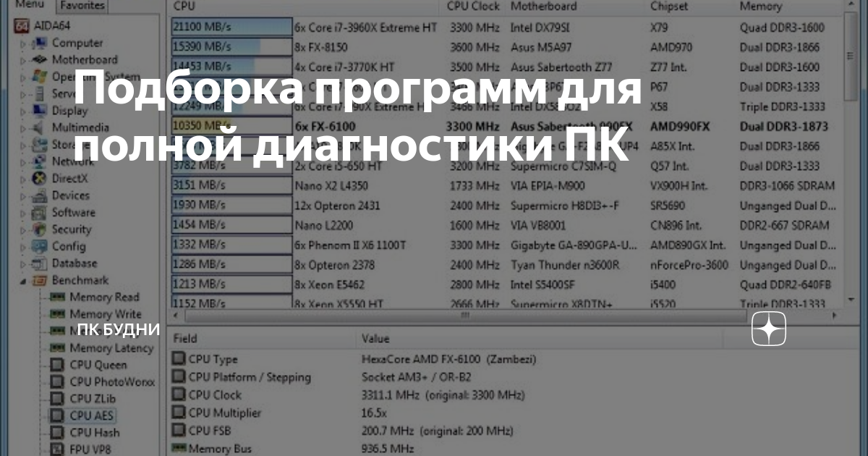Switch to the Favorites tab

(82, 7)
